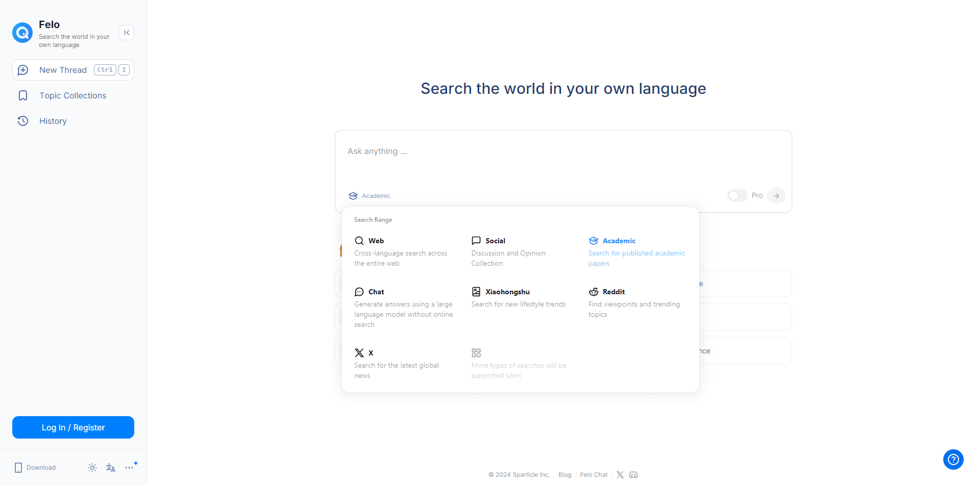
Task: Submit query with the arrow button
Action: tap(776, 196)
